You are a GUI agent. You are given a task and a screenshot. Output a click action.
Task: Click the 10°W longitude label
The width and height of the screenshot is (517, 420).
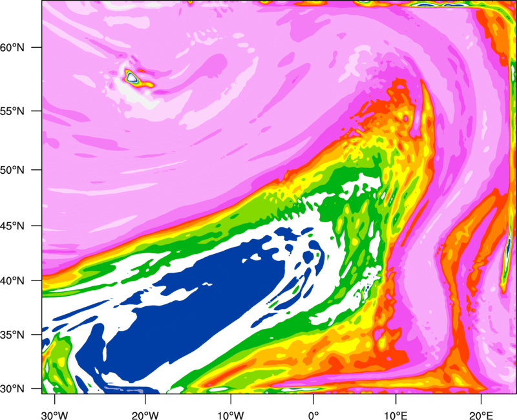231,415
